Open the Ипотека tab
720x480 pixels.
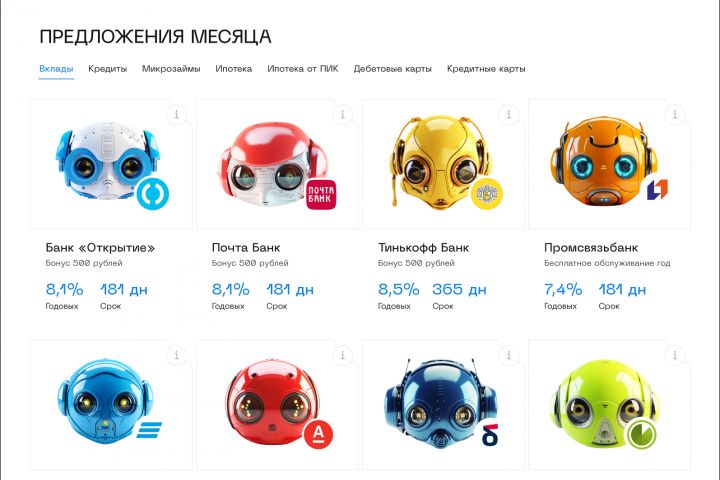234,69
